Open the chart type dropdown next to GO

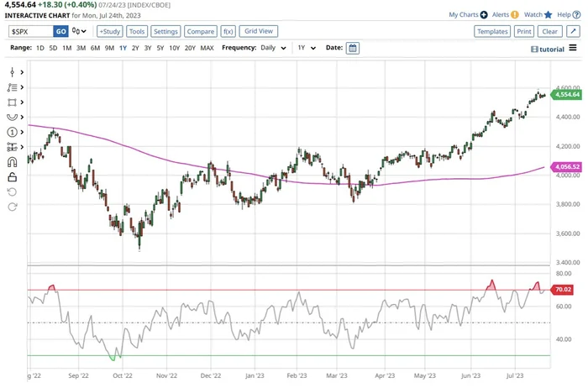79,31
